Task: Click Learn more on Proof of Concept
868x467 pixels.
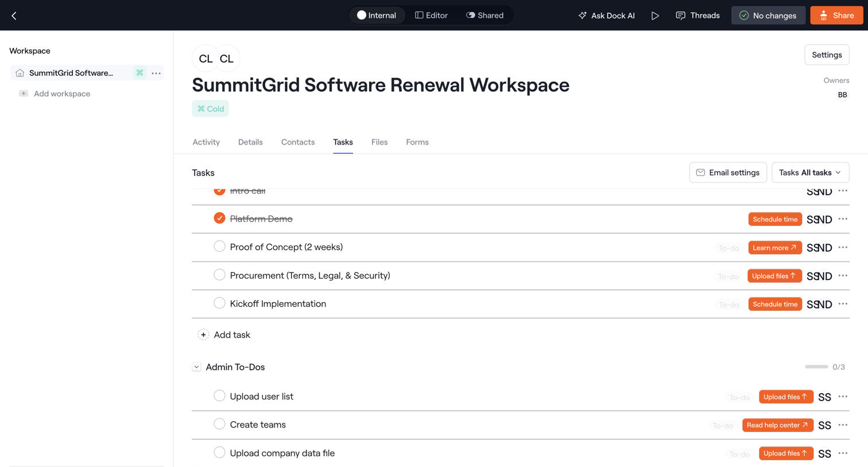Action: click(775, 247)
